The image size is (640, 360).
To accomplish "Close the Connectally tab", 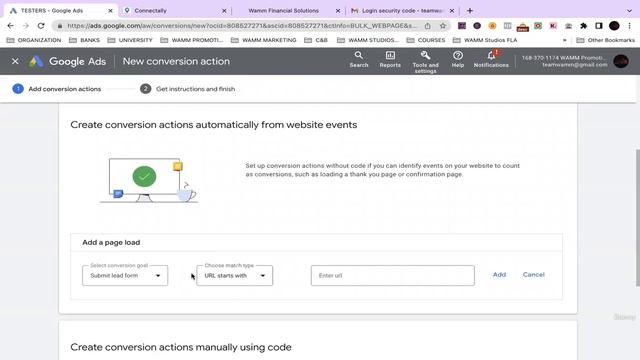I will click(224, 11).
